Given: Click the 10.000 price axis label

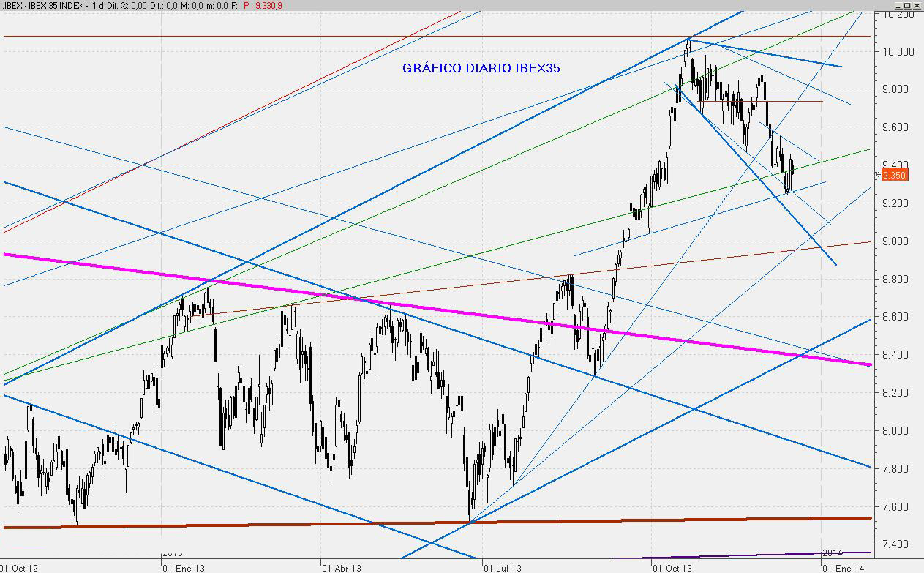Looking at the screenshot, I should [896, 51].
